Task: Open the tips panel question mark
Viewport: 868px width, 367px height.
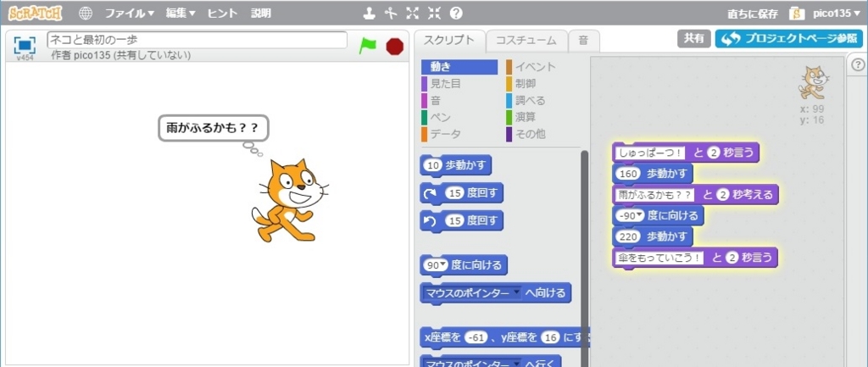Action: tap(857, 64)
